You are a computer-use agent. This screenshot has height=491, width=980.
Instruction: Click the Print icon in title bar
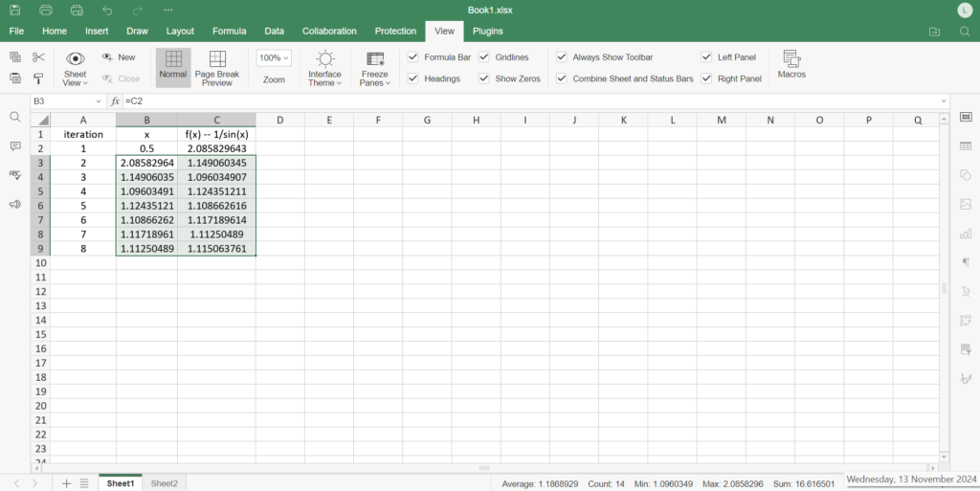(46, 10)
